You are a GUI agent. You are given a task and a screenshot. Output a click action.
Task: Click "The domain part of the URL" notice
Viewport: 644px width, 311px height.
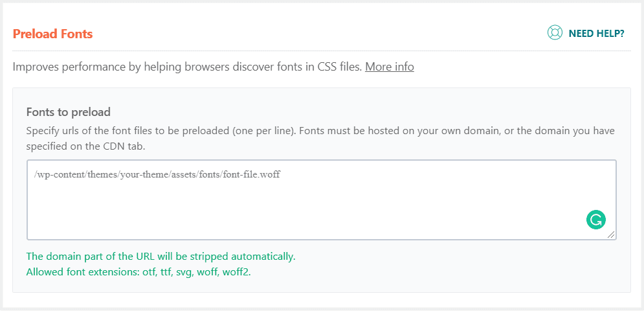point(161,257)
